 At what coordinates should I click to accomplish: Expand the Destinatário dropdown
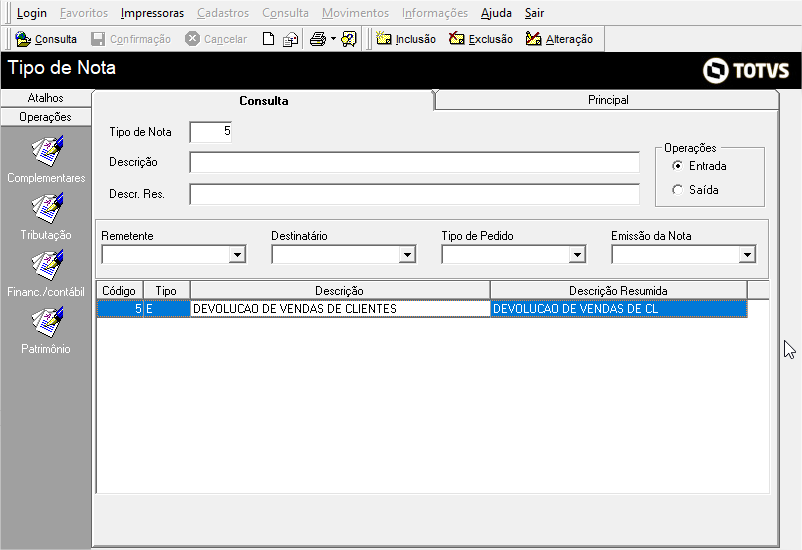407,254
